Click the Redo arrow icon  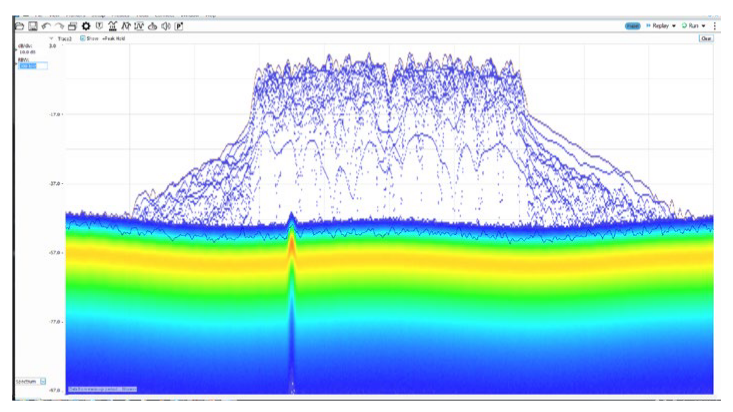(60, 25)
